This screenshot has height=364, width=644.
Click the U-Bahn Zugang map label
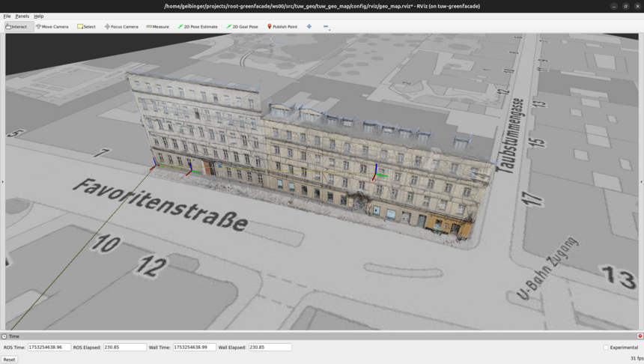tap(547, 269)
